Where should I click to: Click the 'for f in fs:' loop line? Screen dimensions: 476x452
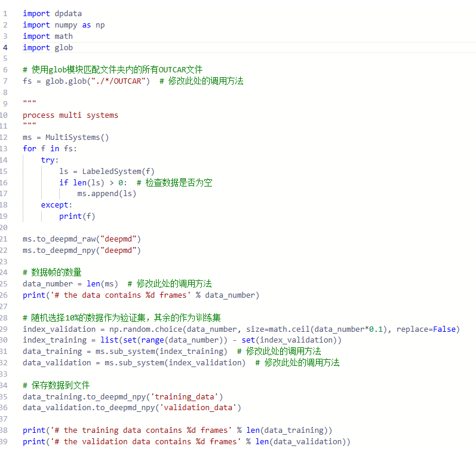[x=50, y=148]
